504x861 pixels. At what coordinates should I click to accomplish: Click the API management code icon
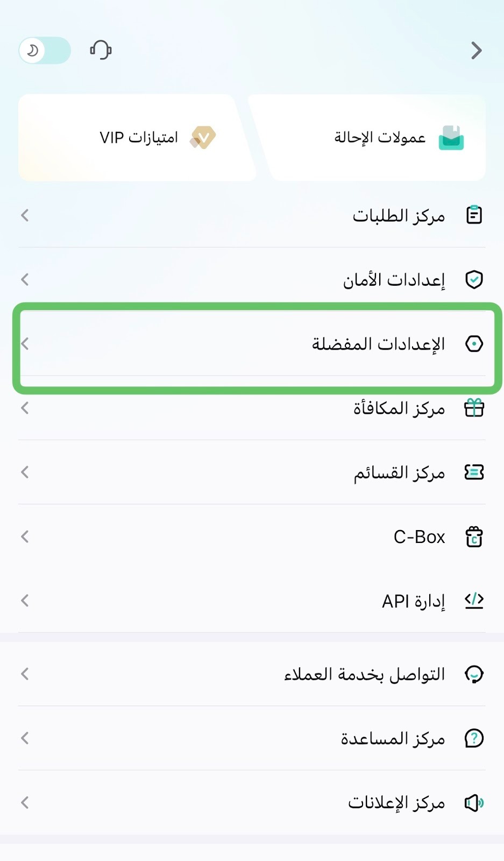(x=474, y=601)
